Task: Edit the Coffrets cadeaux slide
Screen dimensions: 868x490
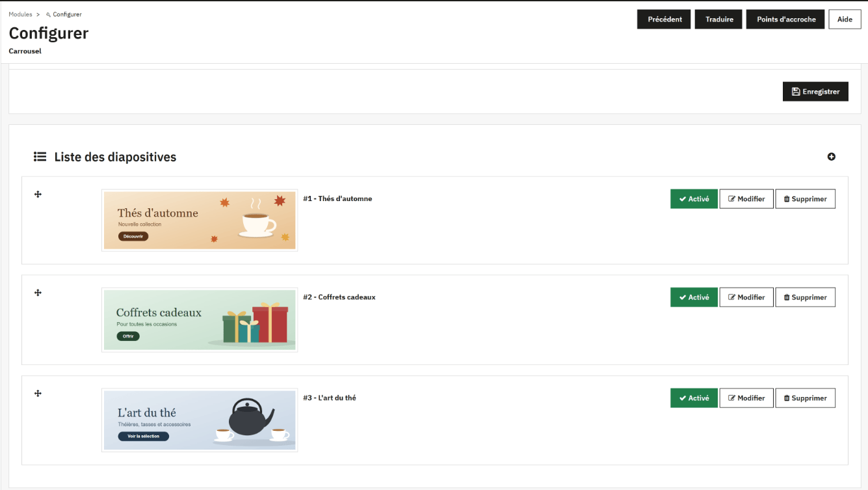Action: click(x=746, y=297)
